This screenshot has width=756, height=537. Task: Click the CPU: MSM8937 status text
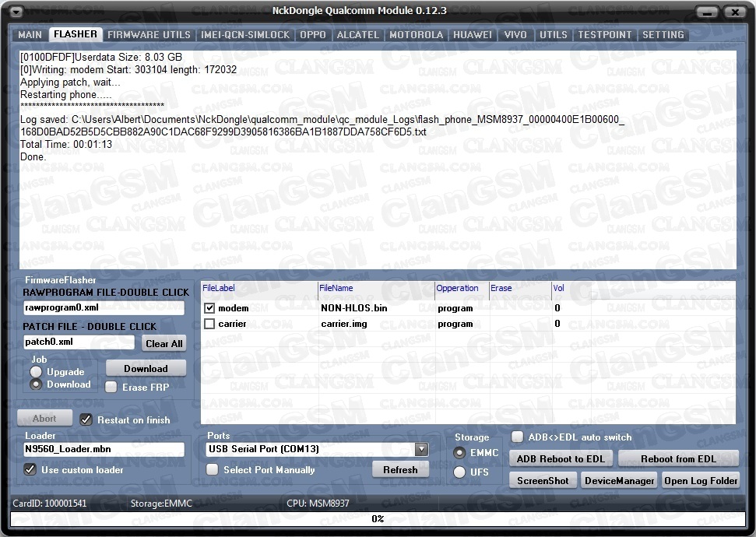pyautogui.click(x=318, y=504)
